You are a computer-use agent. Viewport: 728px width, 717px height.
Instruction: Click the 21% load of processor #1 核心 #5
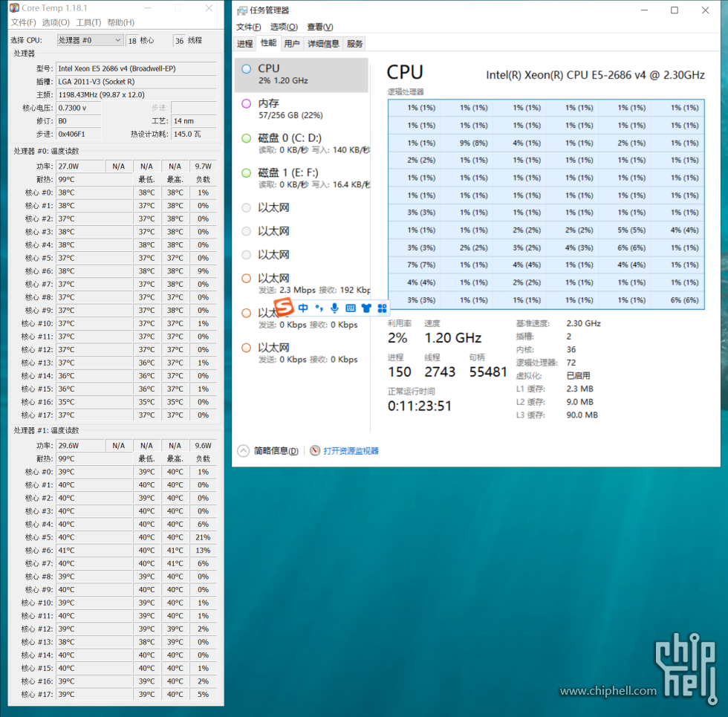tap(203, 536)
